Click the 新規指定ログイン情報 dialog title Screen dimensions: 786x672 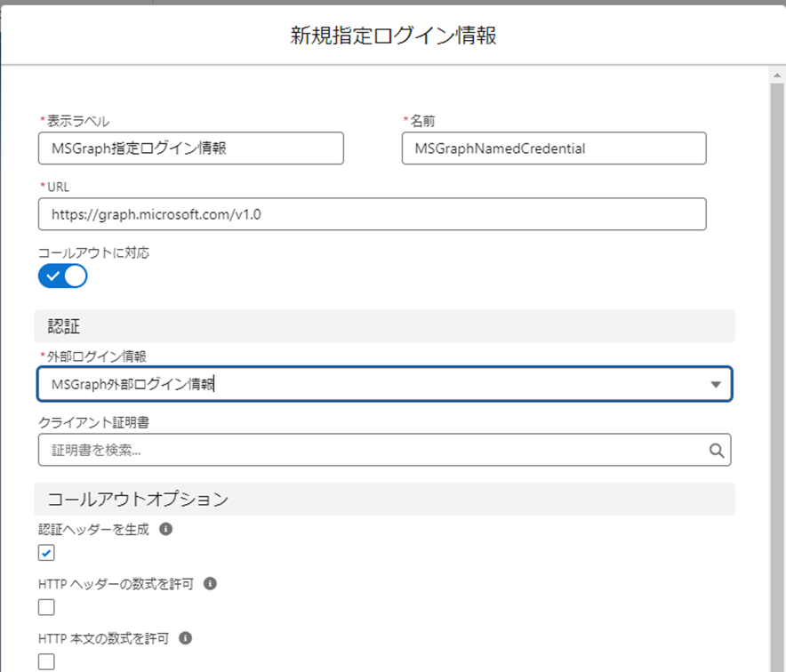394,36
